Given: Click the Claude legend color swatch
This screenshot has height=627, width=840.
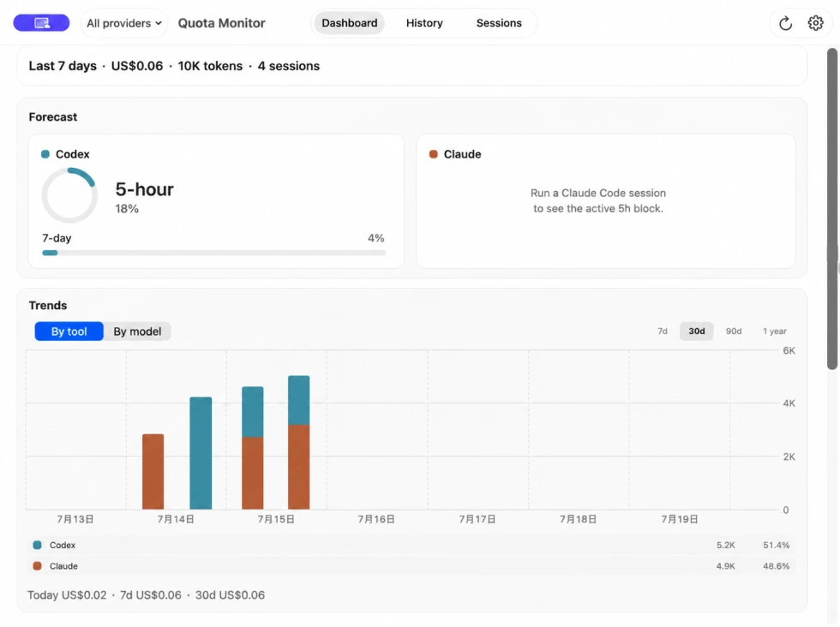Looking at the screenshot, I should tap(37, 566).
